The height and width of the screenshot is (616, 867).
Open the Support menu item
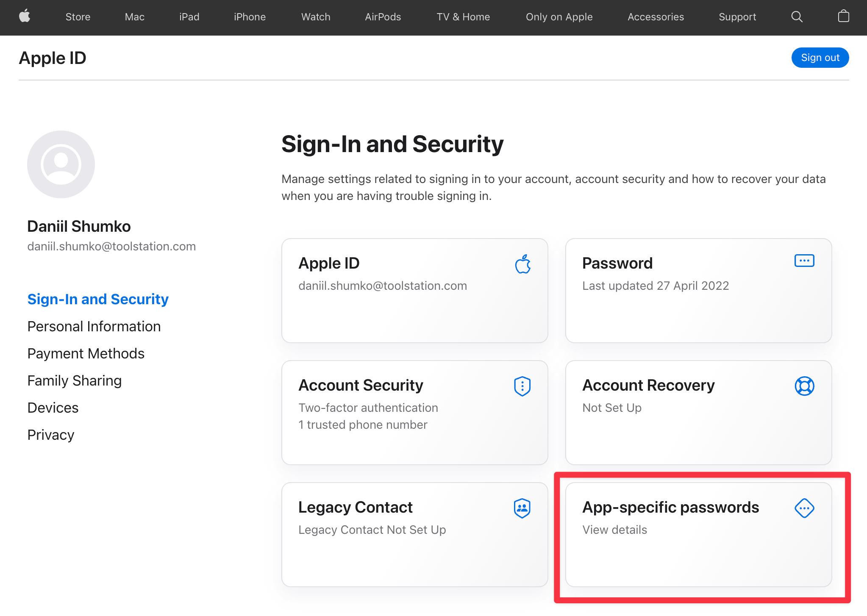[737, 17]
